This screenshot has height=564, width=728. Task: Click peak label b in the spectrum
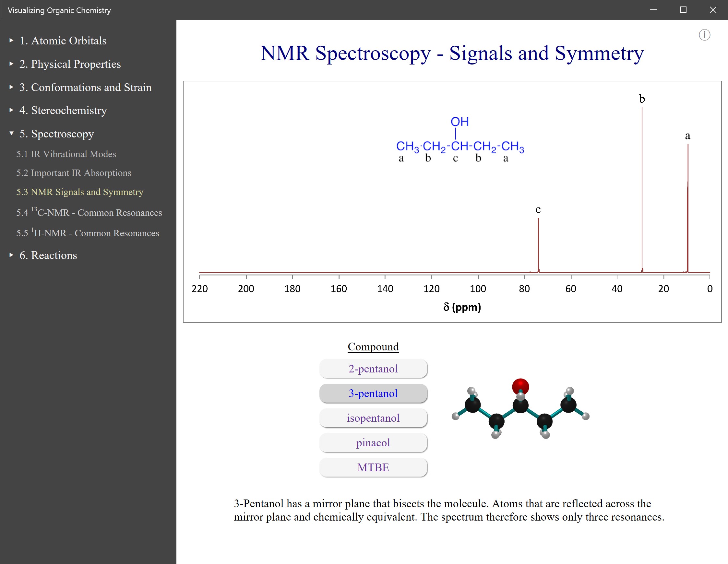point(642,99)
